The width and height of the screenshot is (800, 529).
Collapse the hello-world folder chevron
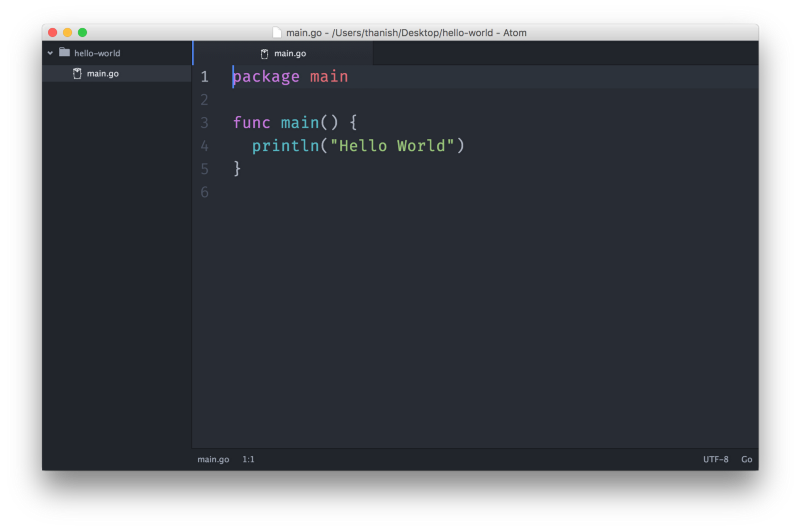click(x=50, y=53)
